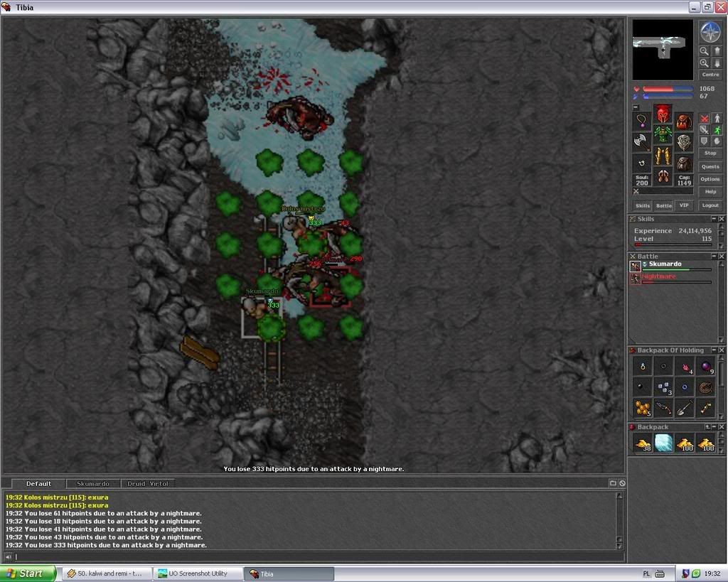Zoom out the minimap with the minus magnifier
728x582 pixels.
click(705, 51)
